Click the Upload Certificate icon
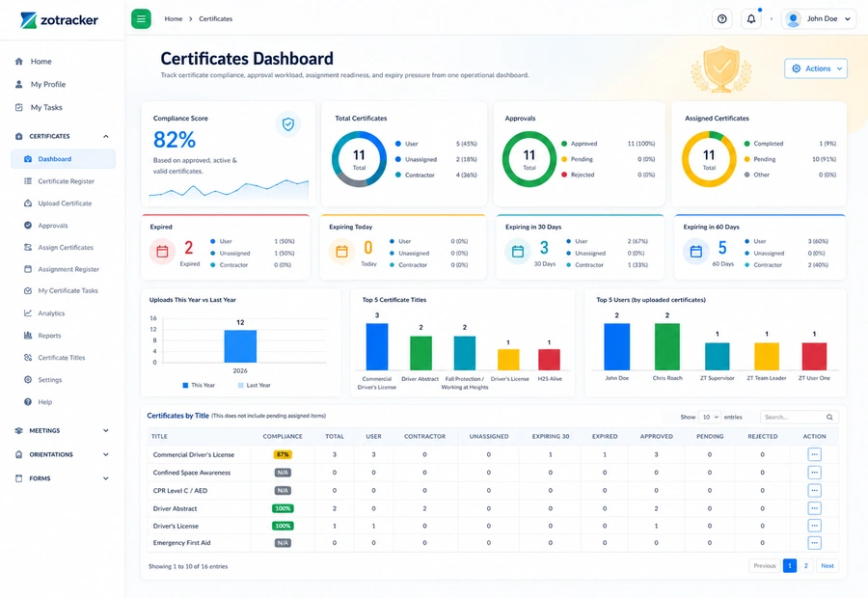 (x=28, y=204)
